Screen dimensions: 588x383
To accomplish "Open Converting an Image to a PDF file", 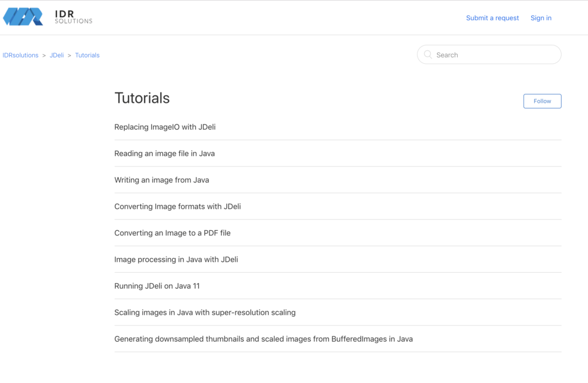I will (172, 233).
